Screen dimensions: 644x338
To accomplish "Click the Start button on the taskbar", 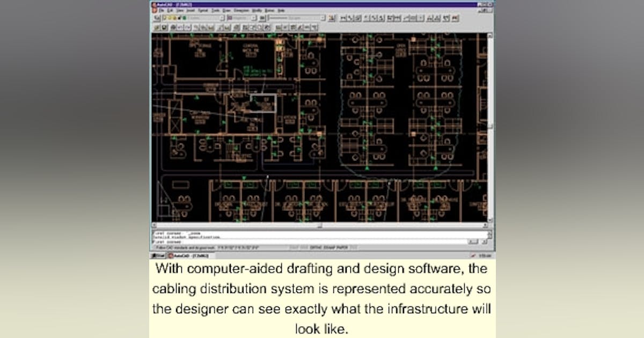I will pos(158,254).
